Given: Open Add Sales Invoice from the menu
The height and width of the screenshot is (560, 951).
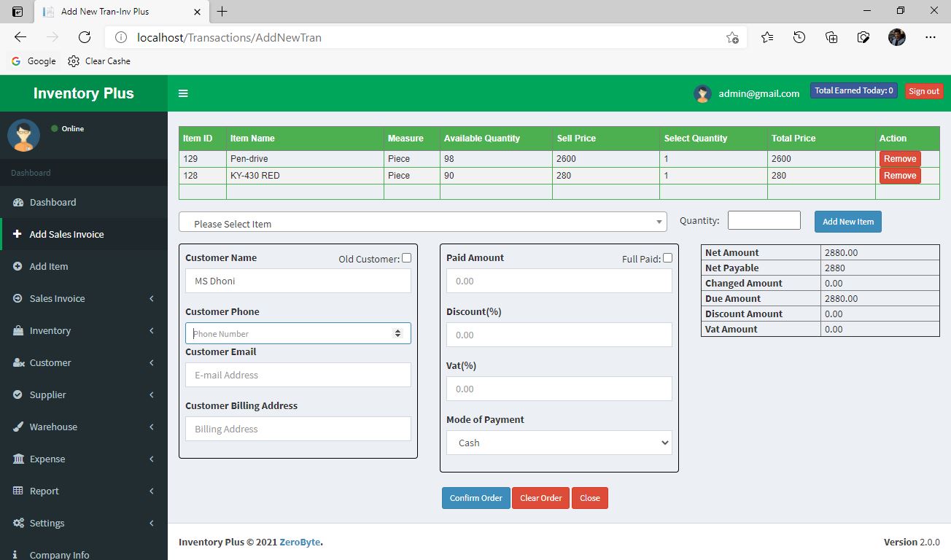Looking at the screenshot, I should pos(67,234).
